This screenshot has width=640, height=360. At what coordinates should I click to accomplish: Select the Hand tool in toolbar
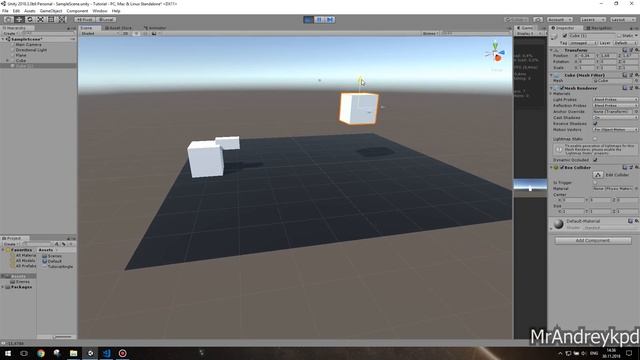(8, 20)
